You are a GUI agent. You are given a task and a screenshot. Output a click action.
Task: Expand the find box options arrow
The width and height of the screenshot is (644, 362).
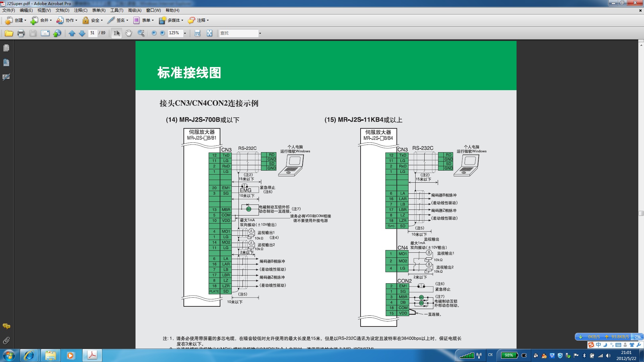coord(260,33)
